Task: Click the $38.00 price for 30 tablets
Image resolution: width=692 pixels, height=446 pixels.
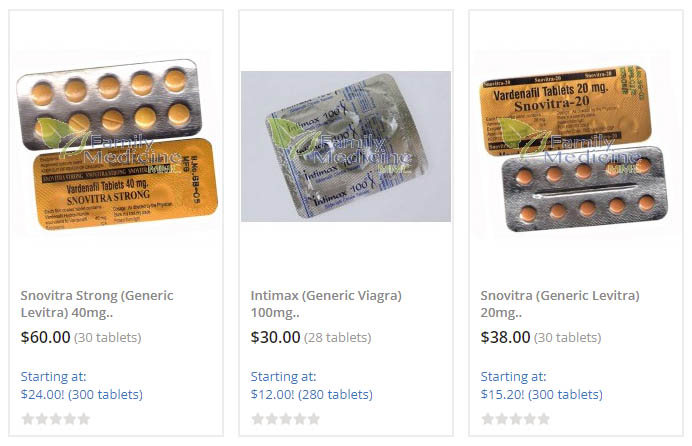Action: pyautogui.click(x=505, y=337)
